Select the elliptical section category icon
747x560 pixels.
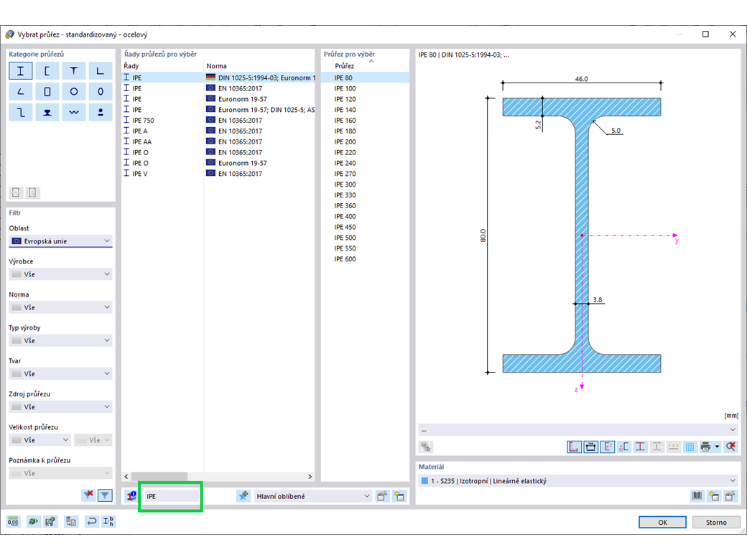(100, 91)
